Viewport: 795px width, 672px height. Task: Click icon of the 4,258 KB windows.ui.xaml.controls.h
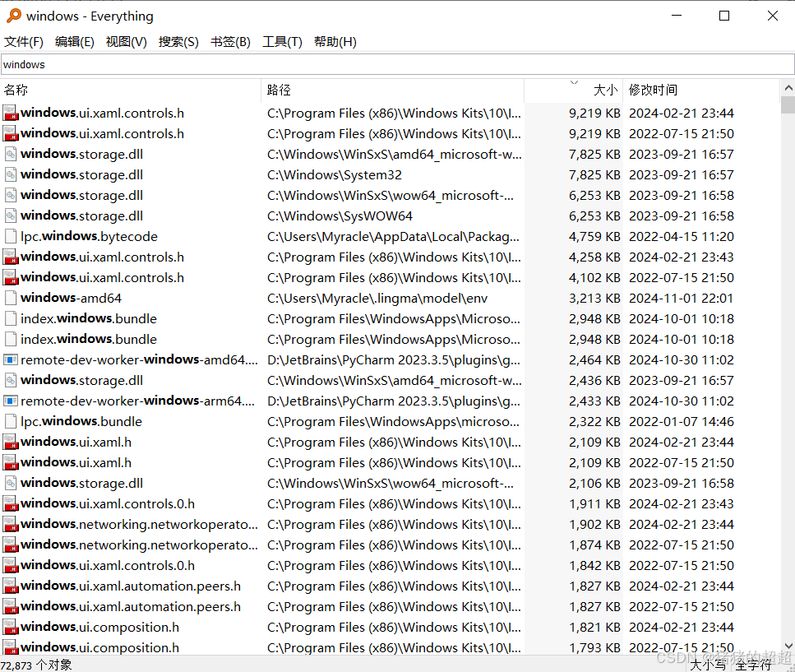[10, 257]
